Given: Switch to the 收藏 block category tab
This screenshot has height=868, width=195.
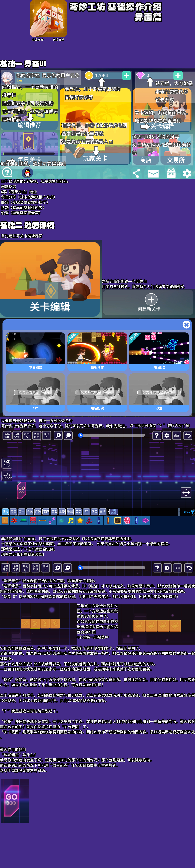Looking at the screenshot, I should pyautogui.click(x=70, y=512).
